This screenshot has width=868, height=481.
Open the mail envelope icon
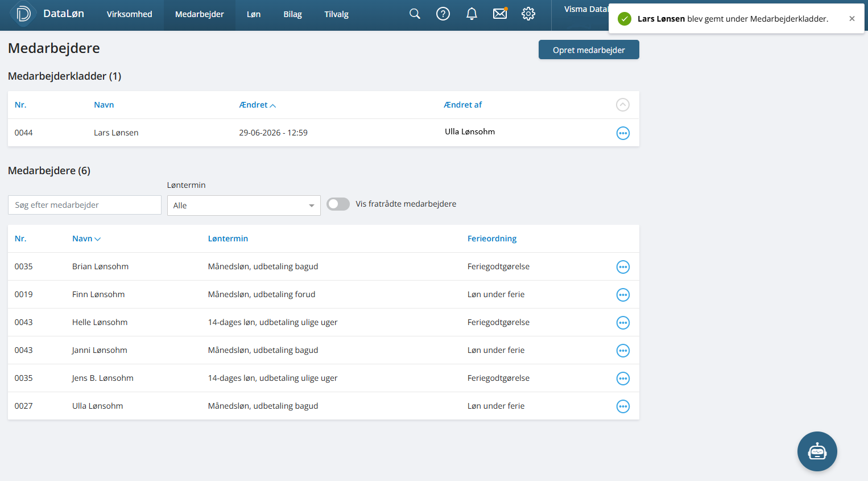[x=500, y=14]
